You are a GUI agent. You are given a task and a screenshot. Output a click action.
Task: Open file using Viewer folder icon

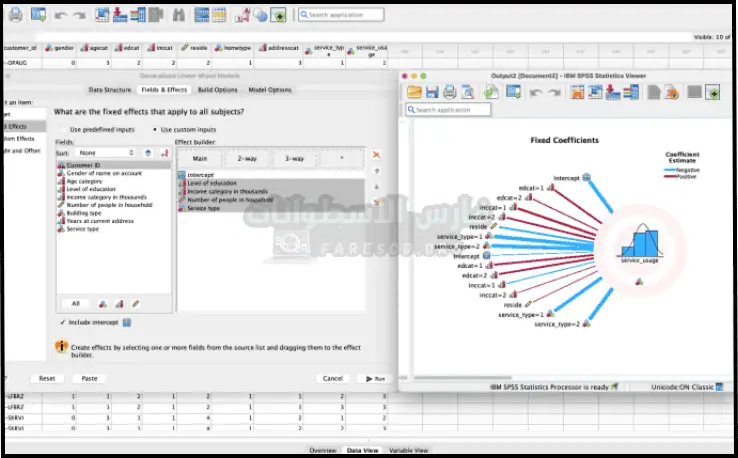tap(414, 92)
